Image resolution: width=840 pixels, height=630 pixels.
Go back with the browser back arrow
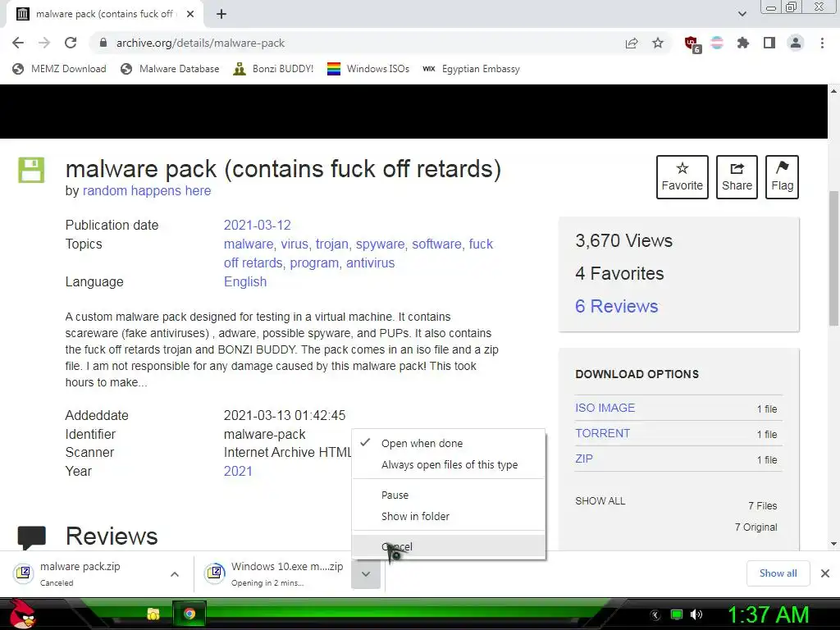pos(18,43)
